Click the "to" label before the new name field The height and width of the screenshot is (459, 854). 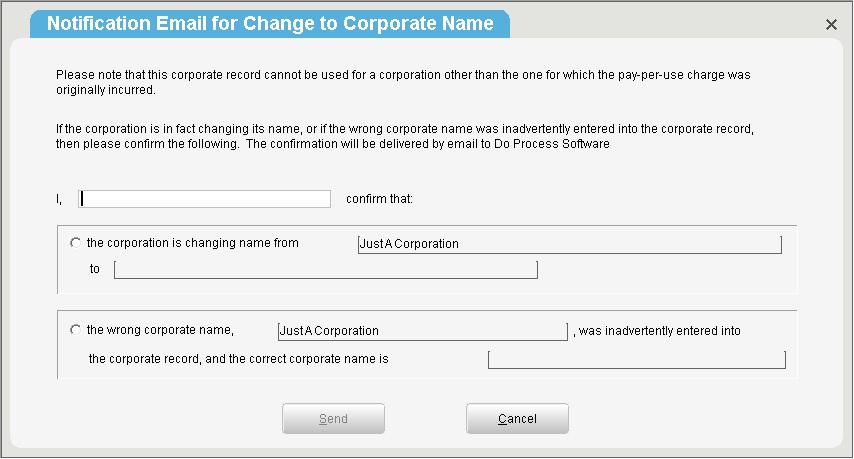click(x=95, y=269)
